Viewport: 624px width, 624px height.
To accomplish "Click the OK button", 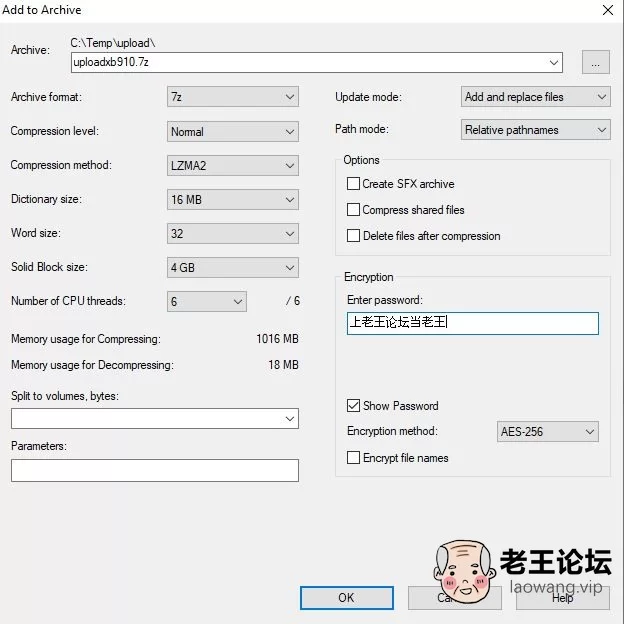I will coord(347,598).
